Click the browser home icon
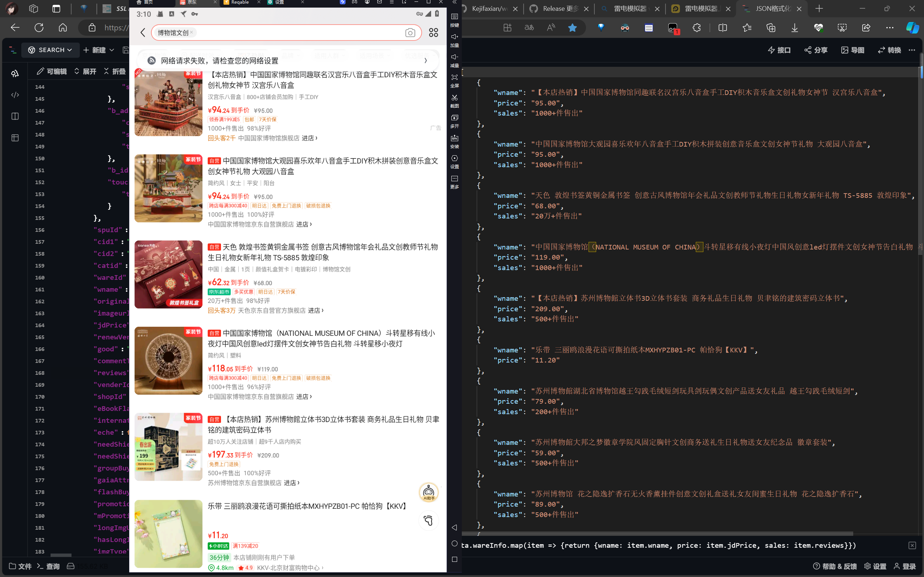Screen dimensions: 924x577 pyautogui.click(x=62, y=27)
